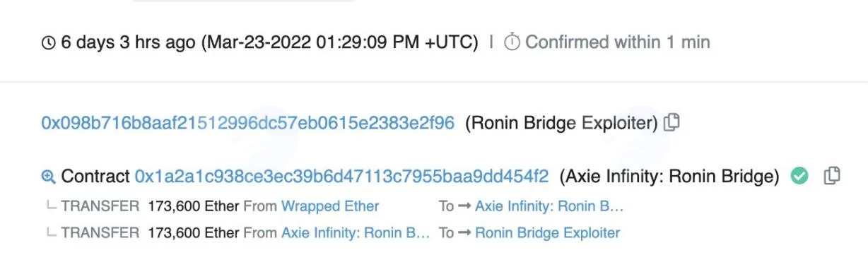Click the clock icon before the timestamp
868x267 pixels.
49,43
